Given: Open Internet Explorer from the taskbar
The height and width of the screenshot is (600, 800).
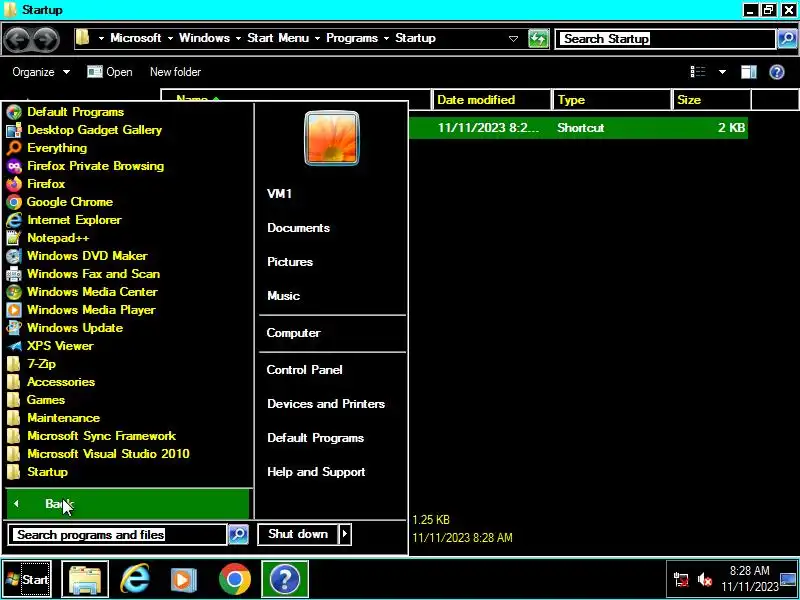Looking at the screenshot, I should pos(135,579).
